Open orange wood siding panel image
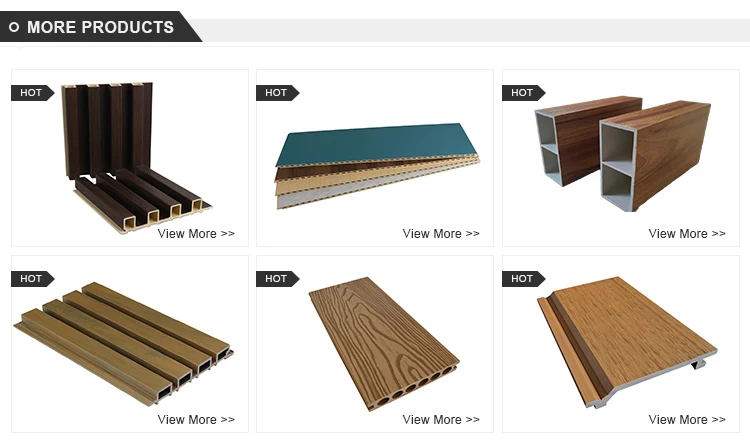Screen dimensions: 750x444 click(x=627, y=342)
